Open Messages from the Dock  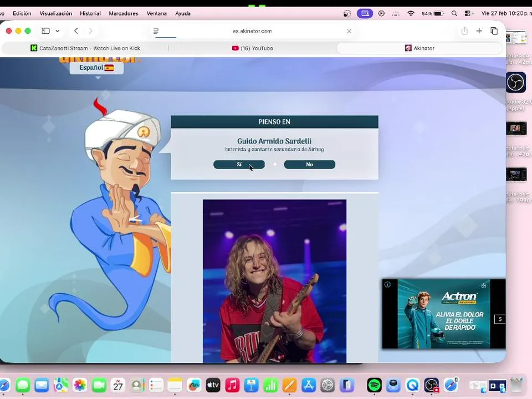23,386
